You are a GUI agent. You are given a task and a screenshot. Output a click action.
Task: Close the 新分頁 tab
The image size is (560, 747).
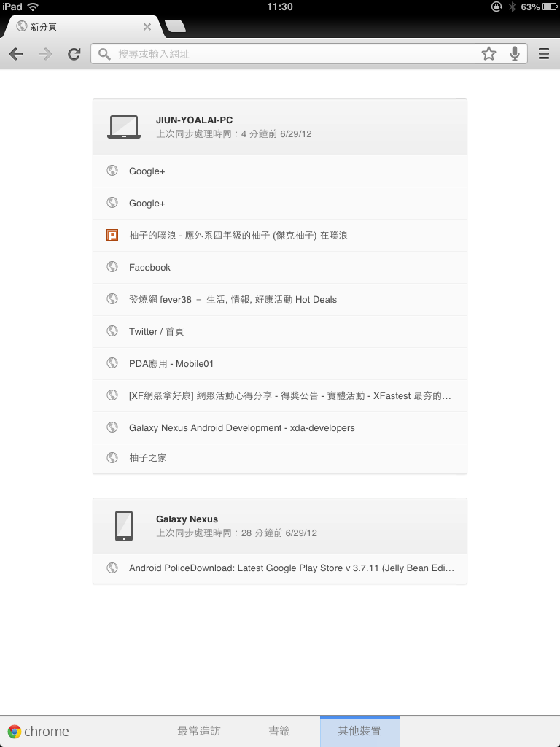[x=147, y=27]
